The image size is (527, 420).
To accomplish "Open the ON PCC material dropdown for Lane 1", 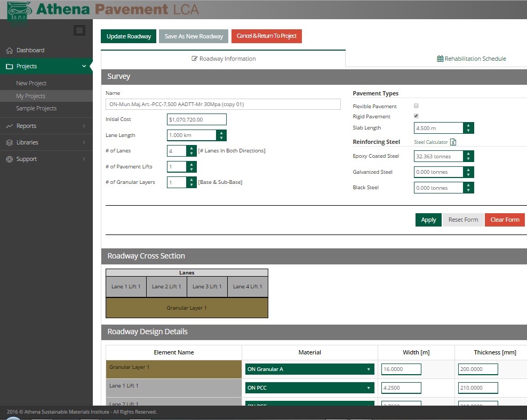I will point(309,388).
